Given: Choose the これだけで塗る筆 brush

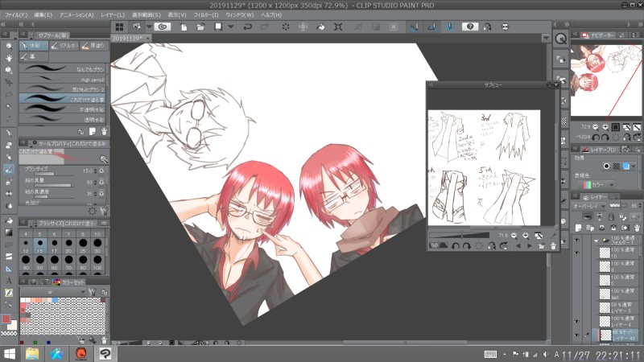Looking at the screenshot, I should coord(64,99).
